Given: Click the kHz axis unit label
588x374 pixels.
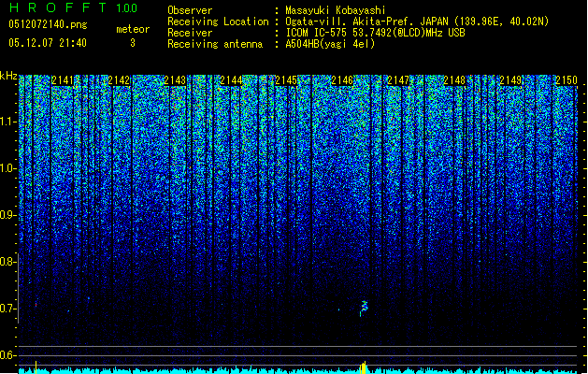Looking at the screenshot, I should coord(8,76).
